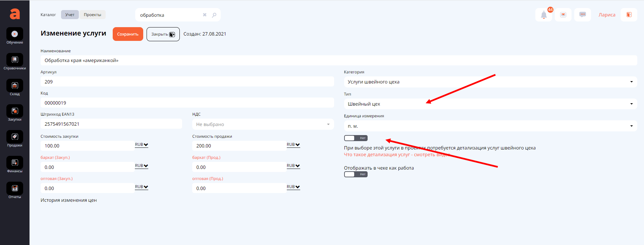The width and height of the screenshot is (644, 245).
Task: Click the notifications bell icon
Action: pos(544,15)
